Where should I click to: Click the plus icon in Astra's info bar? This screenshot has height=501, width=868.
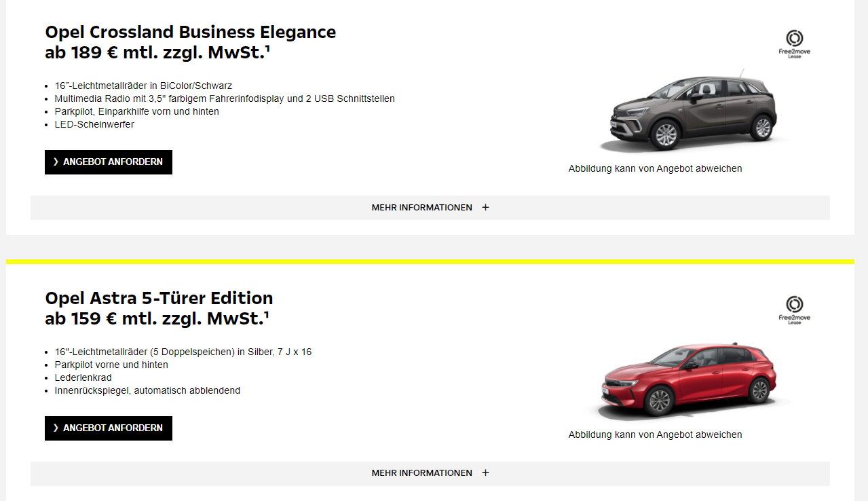point(485,473)
